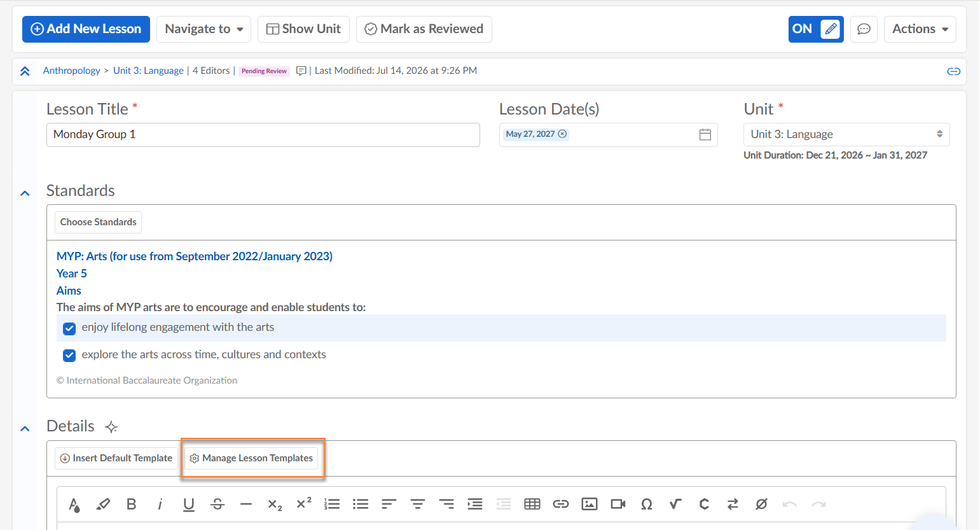This screenshot has width=980, height=530.
Task: Click the Lesson Date(s) field
Action: (x=608, y=135)
